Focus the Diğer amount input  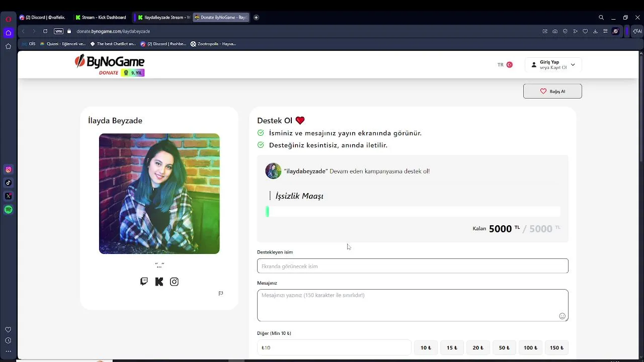coord(334,347)
